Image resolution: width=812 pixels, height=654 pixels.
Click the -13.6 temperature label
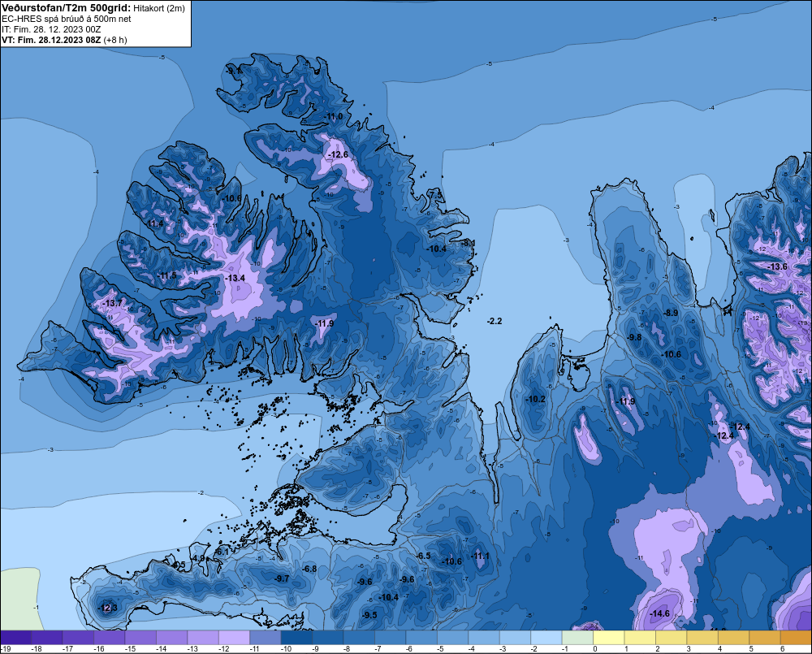click(777, 267)
